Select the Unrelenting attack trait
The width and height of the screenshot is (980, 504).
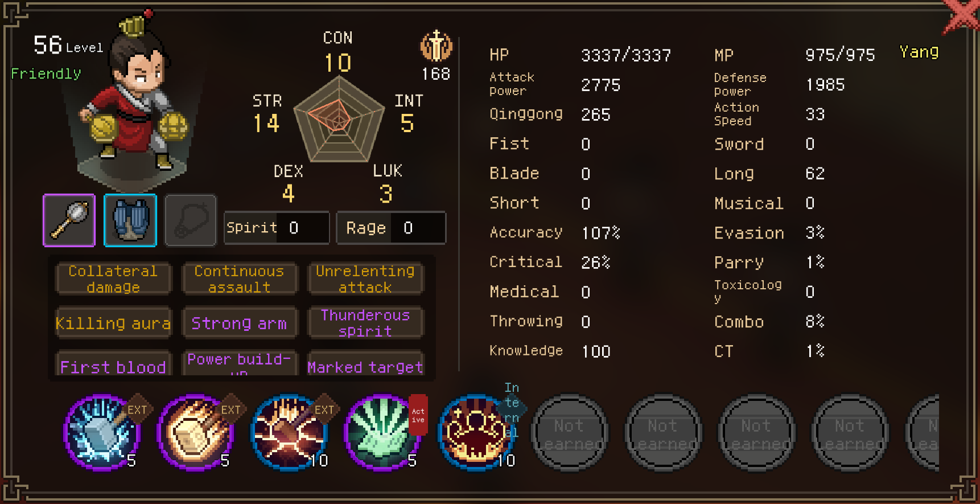point(365,279)
